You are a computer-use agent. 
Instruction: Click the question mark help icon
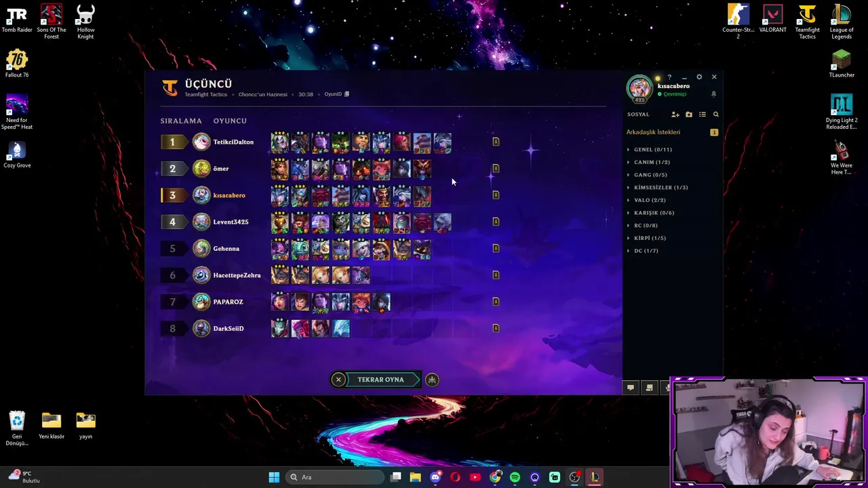(669, 77)
